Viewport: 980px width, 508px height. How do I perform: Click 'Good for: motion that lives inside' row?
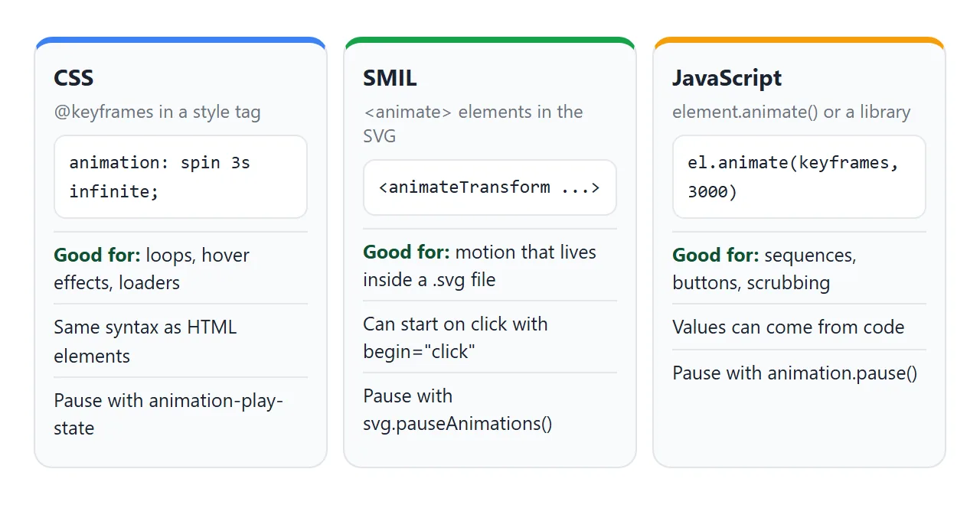pyautogui.click(x=490, y=265)
